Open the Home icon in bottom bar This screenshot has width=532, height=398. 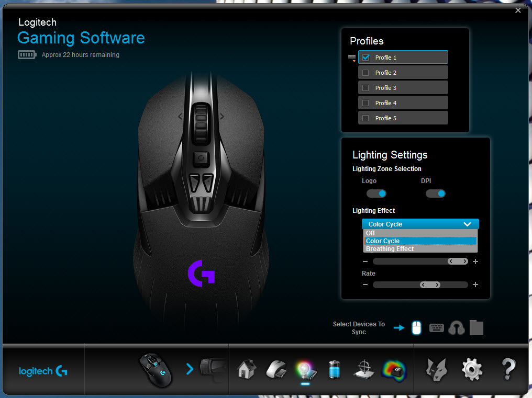point(247,369)
